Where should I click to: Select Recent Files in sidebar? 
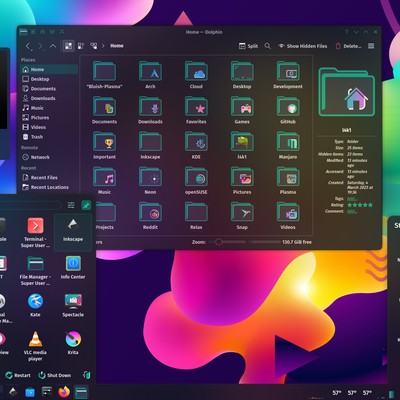[x=49, y=178]
